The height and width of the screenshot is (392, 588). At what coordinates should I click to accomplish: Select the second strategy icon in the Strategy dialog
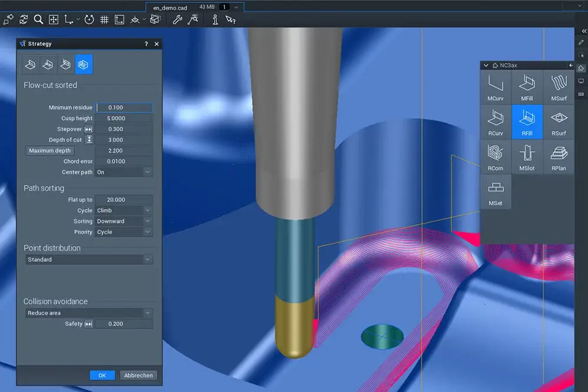(x=48, y=65)
